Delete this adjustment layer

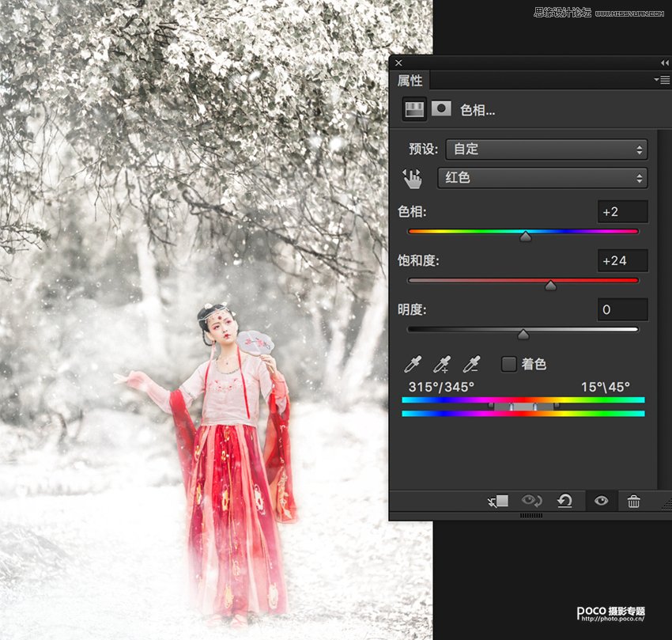(x=633, y=501)
